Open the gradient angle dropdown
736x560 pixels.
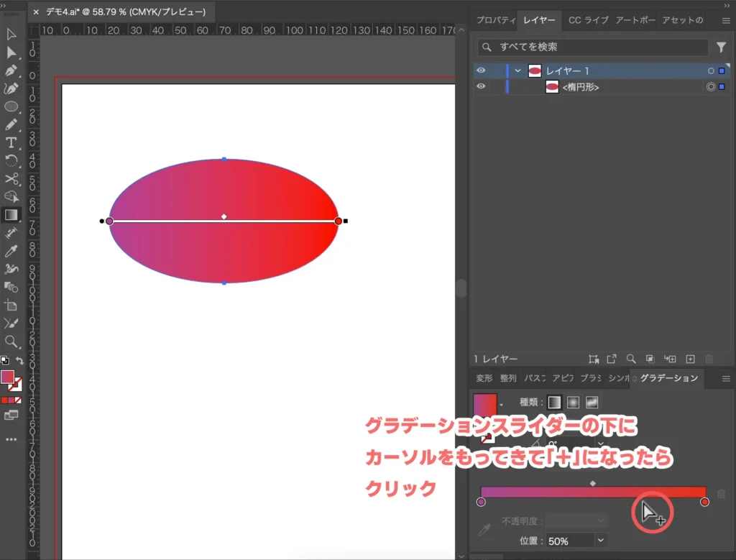[x=600, y=444]
